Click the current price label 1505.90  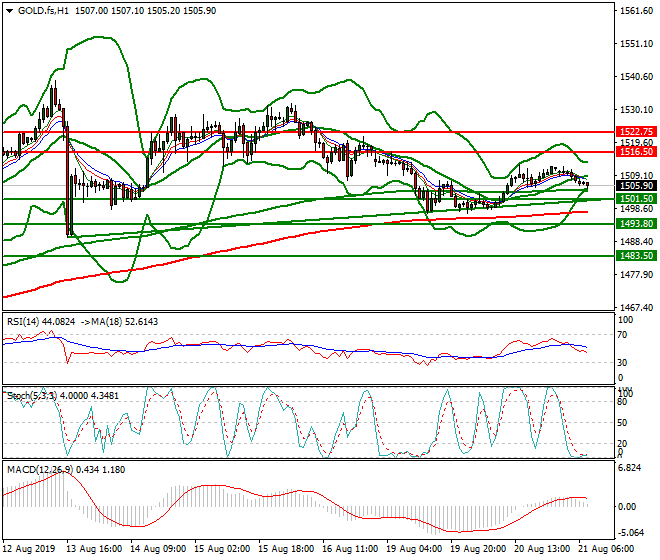click(636, 186)
